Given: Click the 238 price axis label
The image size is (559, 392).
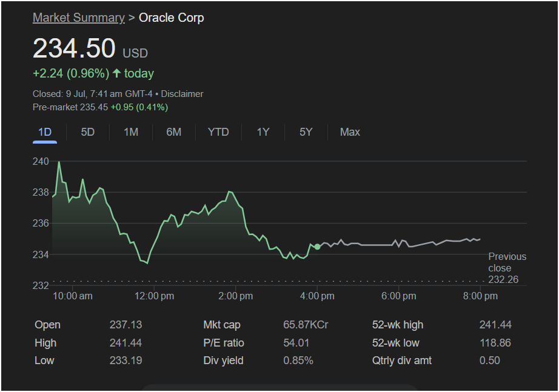Looking at the screenshot, I should [41, 193].
